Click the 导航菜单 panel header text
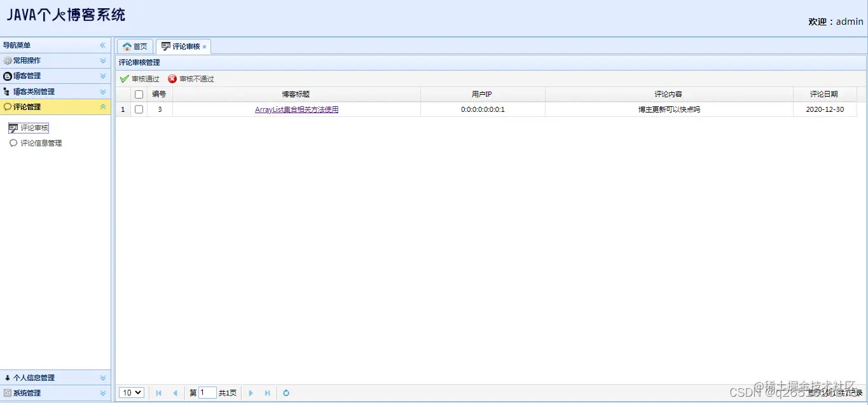The width and height of the screenshot is (868, 405). [x=17, y=45]
